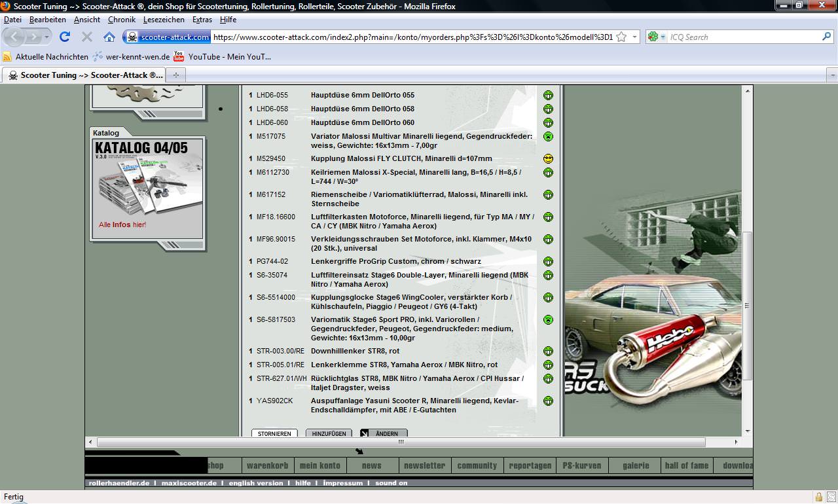Open the community navigation item
The height and width of the screenshot is (504, 838).
(477, 465)
